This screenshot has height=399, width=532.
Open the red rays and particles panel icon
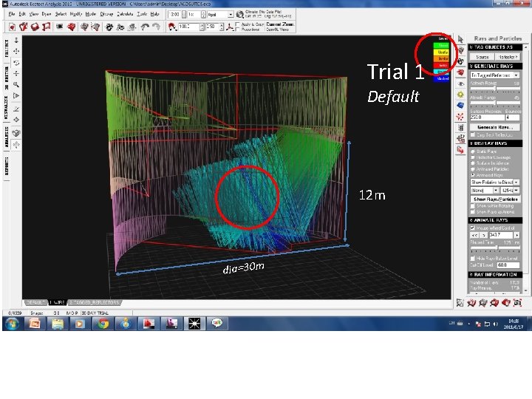(460, 117)
